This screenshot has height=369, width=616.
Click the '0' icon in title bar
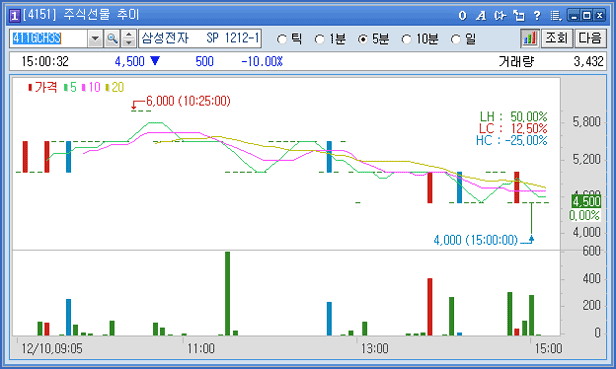coord(462,16)
